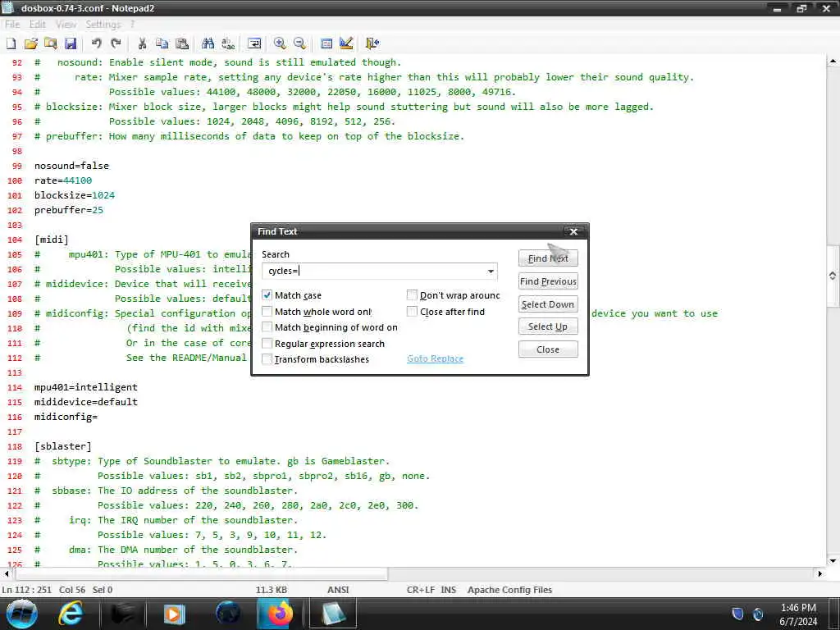Zoom in with the magnifier plus icon
Image resolution: width=840 pixels, height=630 pixels.
(x=280, y=43)
